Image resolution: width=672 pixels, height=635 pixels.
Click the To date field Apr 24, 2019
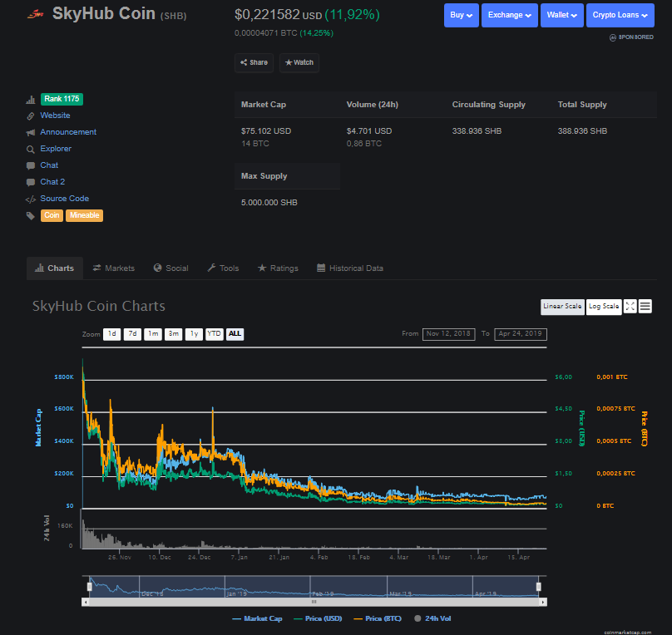tap(521, 334)
